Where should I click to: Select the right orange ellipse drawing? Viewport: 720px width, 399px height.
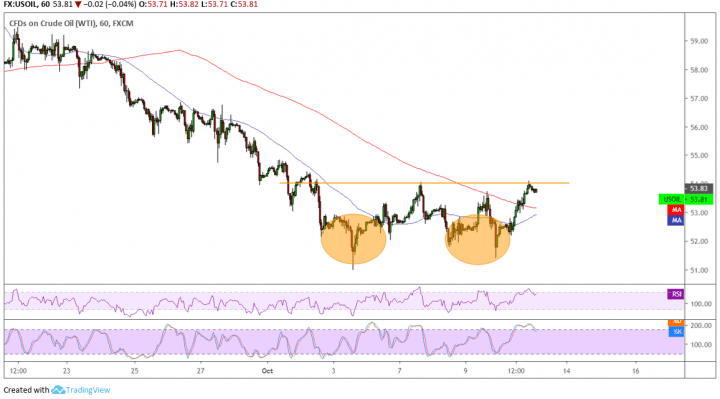[x=478, y=240]
